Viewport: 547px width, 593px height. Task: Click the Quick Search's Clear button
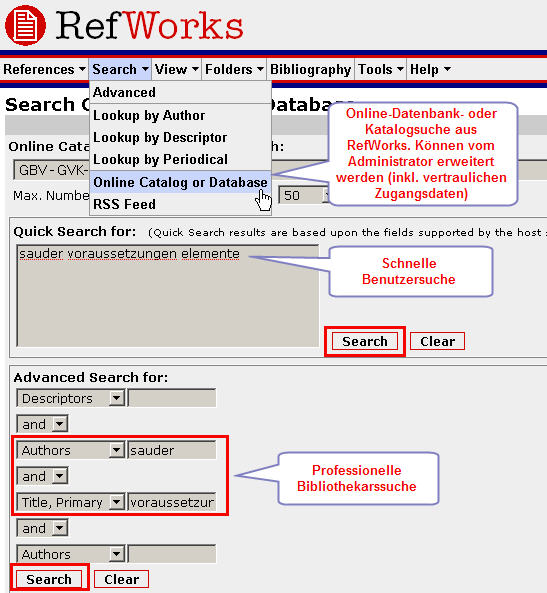(437, 342)
